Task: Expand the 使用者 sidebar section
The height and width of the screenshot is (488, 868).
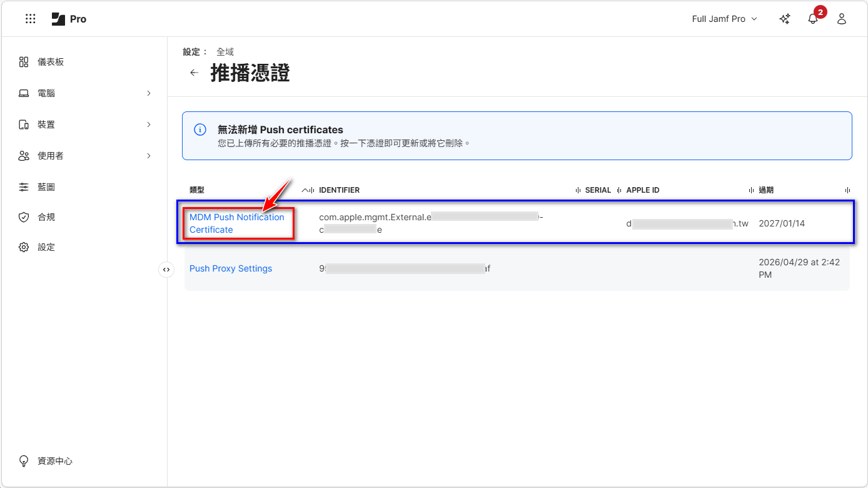Action: pyautogui.click(x=149, y=156)
